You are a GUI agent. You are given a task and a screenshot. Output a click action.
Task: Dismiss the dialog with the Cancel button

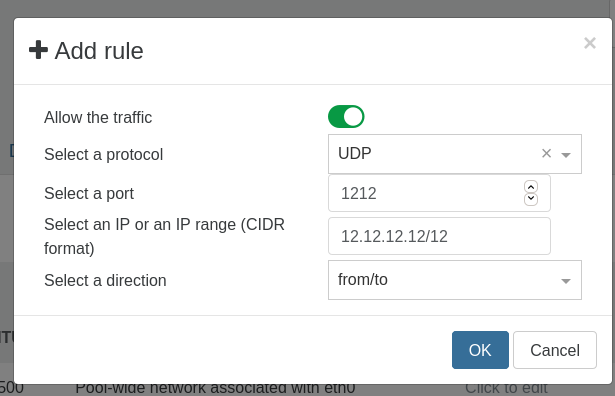coord(555,350)
